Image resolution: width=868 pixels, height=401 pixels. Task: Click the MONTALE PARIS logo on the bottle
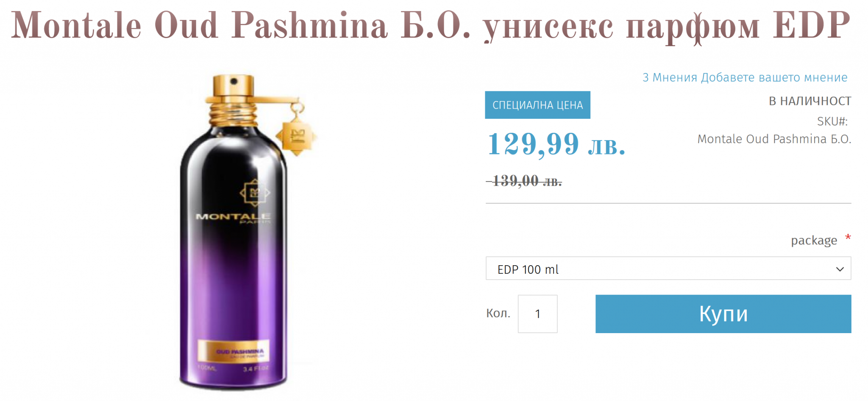click(233, 218)
